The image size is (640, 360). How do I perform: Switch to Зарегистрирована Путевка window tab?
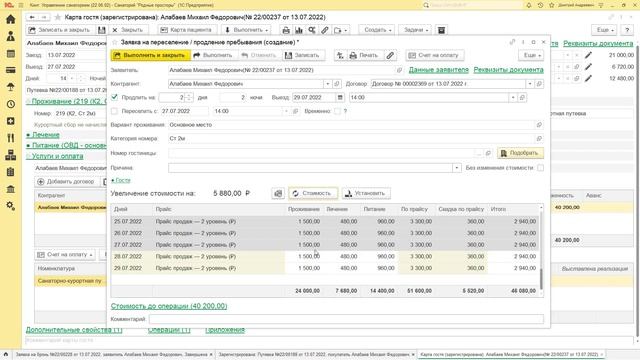tap(315, 355)
